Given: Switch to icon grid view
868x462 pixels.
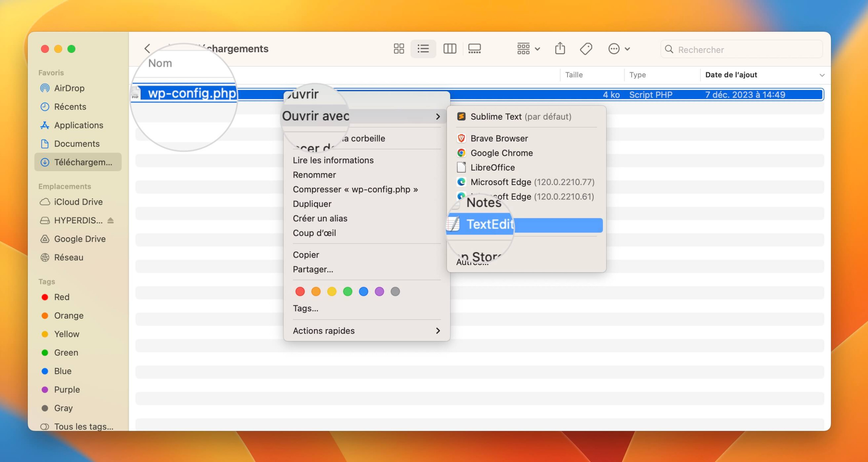Looking at the screenshot, I should 399,49.
